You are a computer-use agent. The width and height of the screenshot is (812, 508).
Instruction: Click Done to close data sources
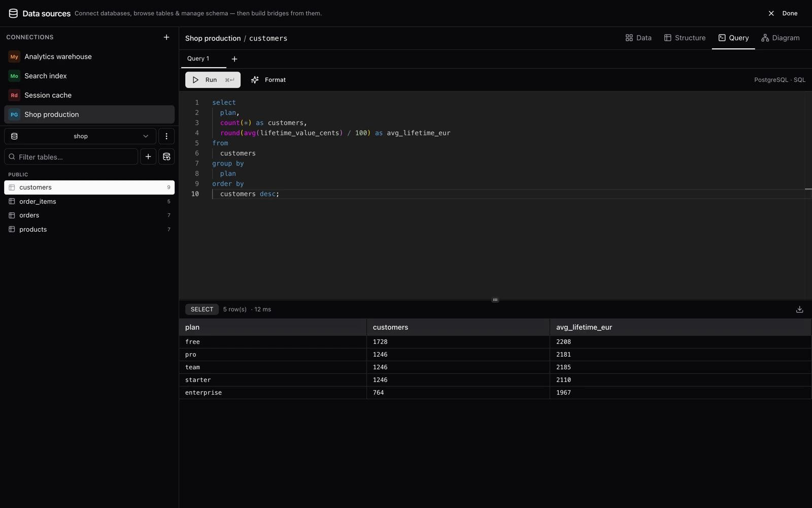click(790, 13)
